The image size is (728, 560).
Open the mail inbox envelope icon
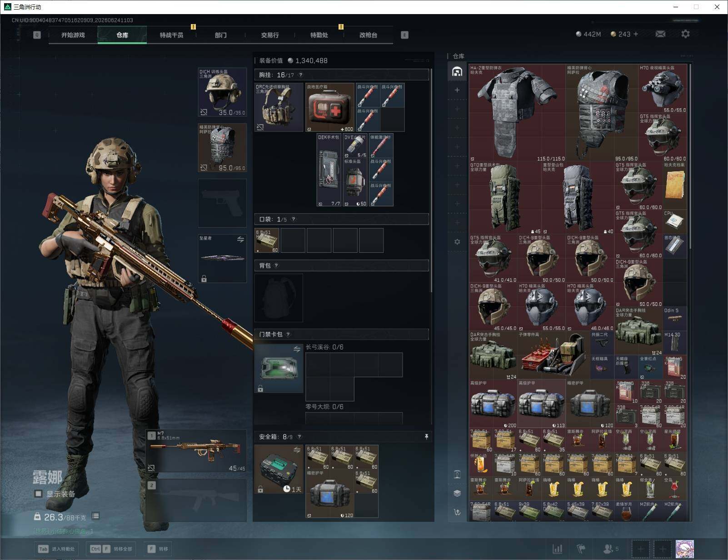(x=660, y=34)
